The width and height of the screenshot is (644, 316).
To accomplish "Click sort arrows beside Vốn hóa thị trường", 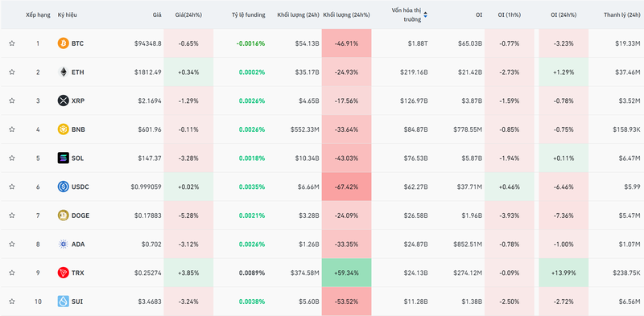I will click(x=425, y=14).
